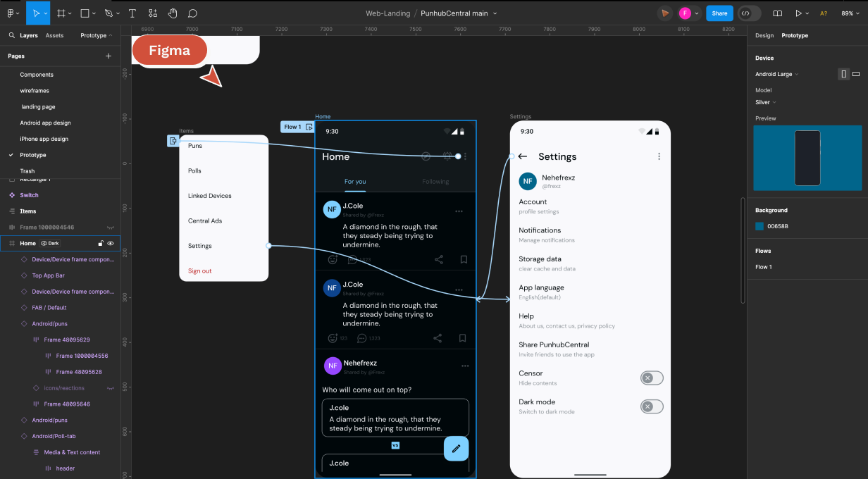Open the file name PunhubCentral main dropdown
Screen dimensions: 868x479
click(x=459, y=13)
